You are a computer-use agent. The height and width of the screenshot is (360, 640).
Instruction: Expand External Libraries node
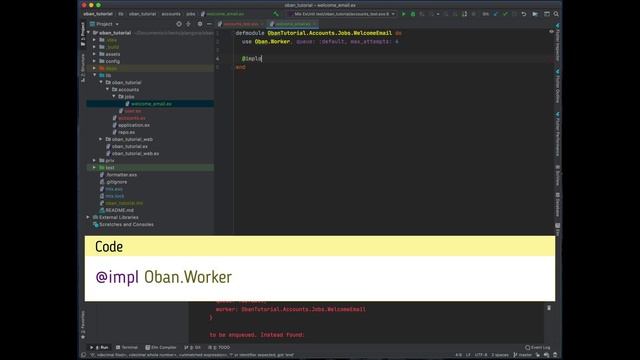(x=88, y=217)
